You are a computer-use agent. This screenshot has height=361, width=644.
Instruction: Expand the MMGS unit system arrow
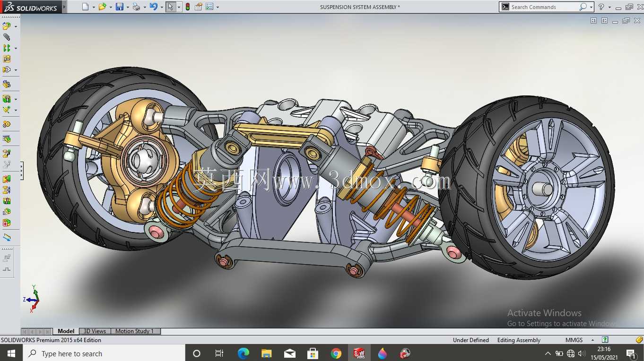point(593,340)
